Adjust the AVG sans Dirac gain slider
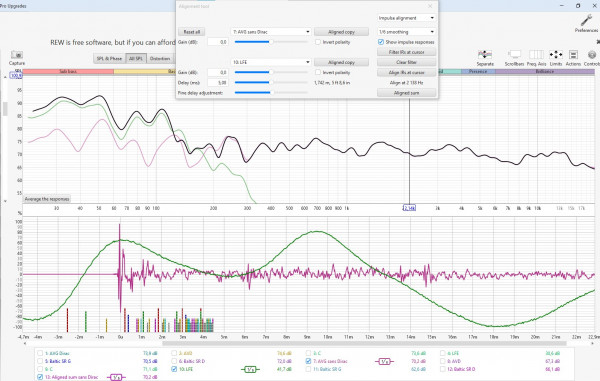 coord(271,42)
